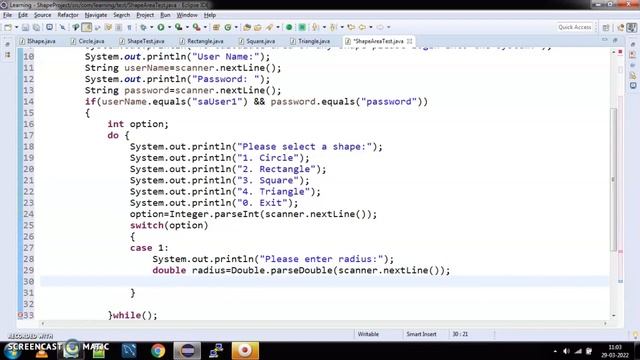
Task: Expand the Back history dropdown arrow
Action: click(x=371, y=27)
